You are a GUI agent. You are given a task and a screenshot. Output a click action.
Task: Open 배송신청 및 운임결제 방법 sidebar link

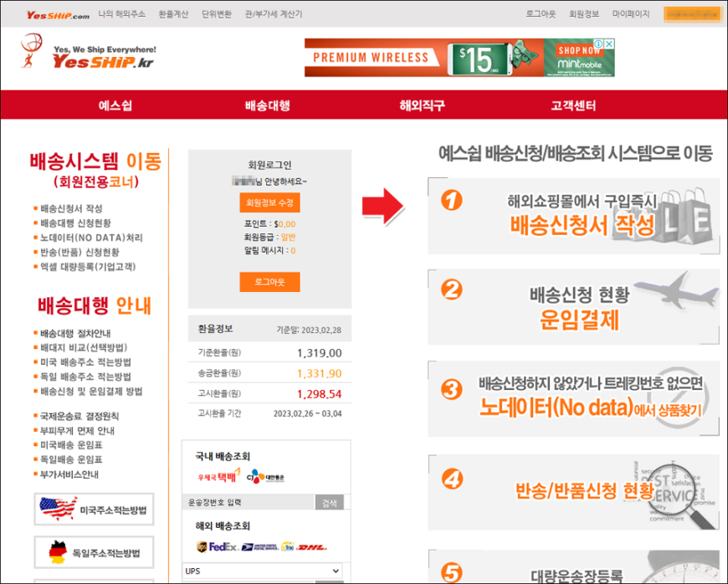click(x=91, y=392)
